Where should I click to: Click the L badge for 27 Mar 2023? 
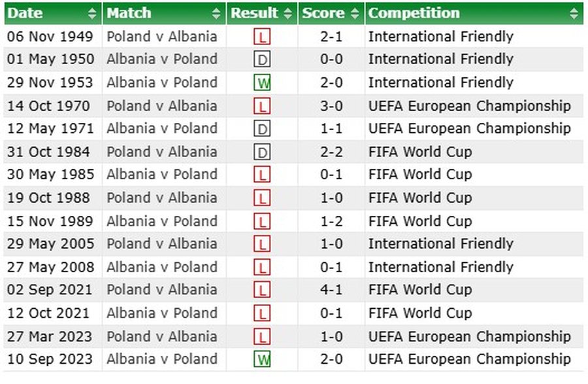click(262, 337)
